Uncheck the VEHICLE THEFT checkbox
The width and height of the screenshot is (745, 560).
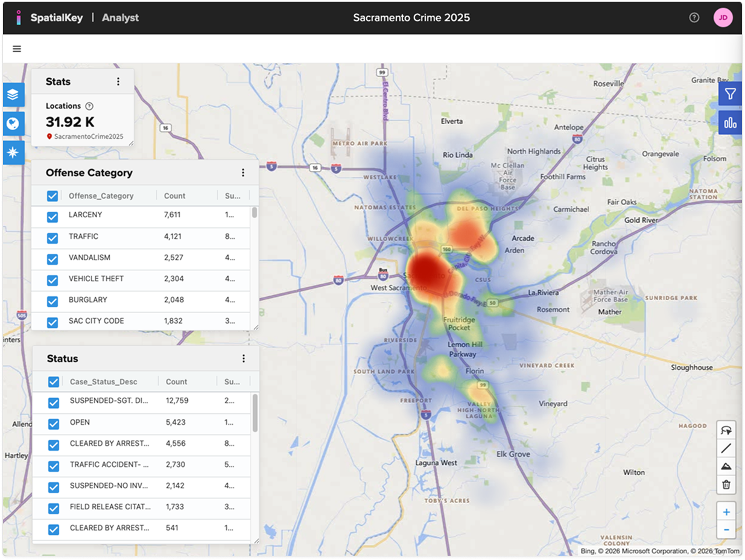pyautogui.click(x=52, y=280)
